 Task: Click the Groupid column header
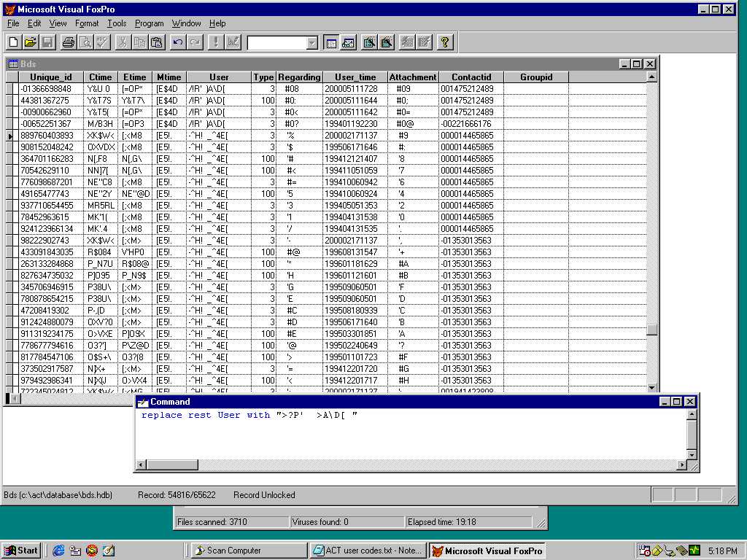click(x=536, y=77)
